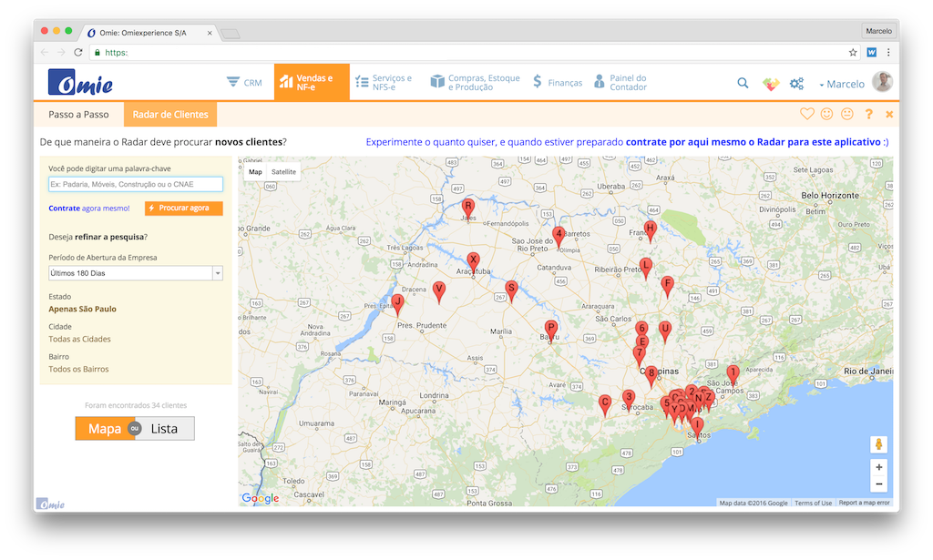Open the Serviços e NFS-e module
The width and height of the screenshot is (933, 560).
pyautogui.click(x=384, y=83)
